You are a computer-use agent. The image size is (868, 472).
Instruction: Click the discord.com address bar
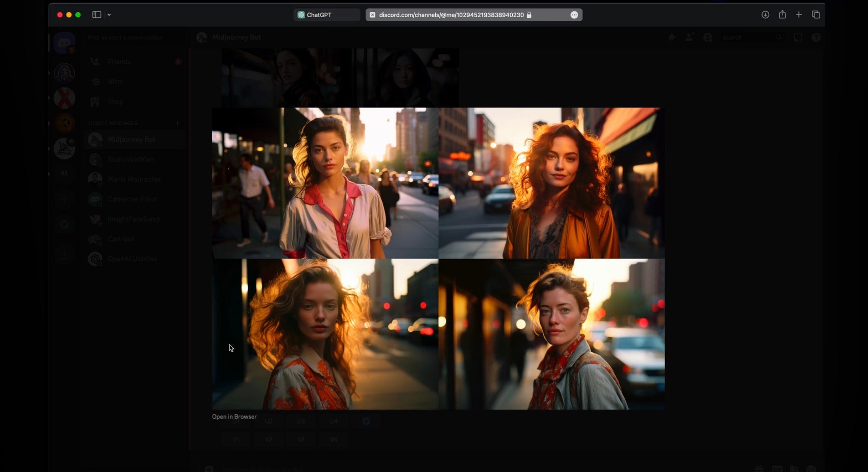pos(451,15)
